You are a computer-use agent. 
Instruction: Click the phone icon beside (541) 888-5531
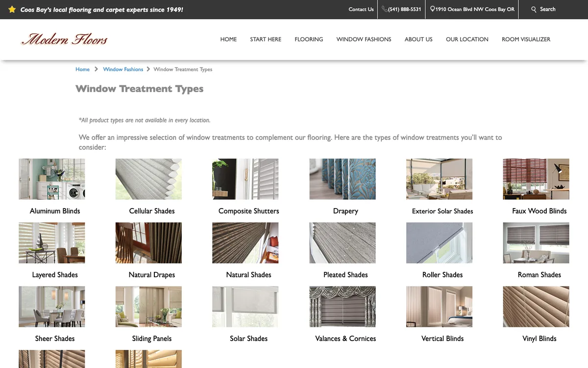pos(385,9)
